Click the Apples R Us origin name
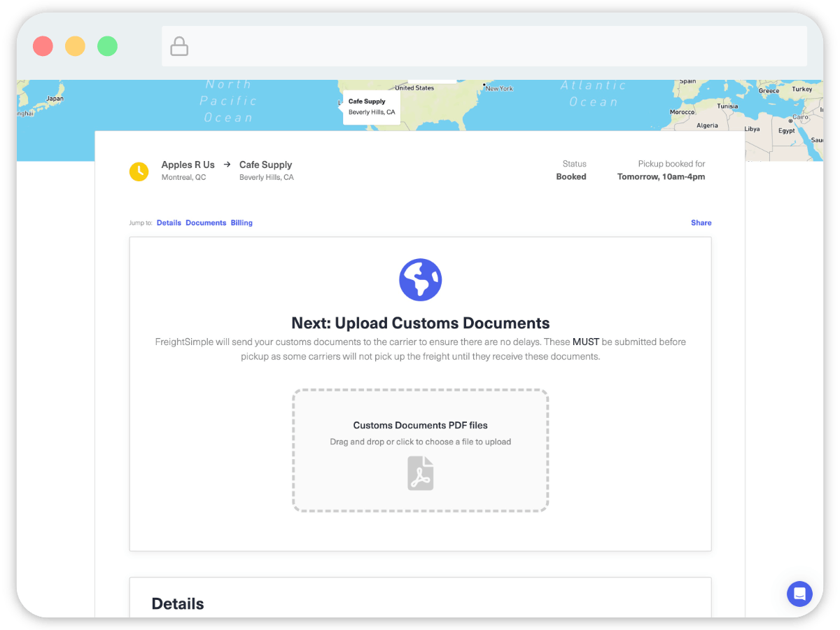This screenshot has height=630, width=840. click(188, 164)
